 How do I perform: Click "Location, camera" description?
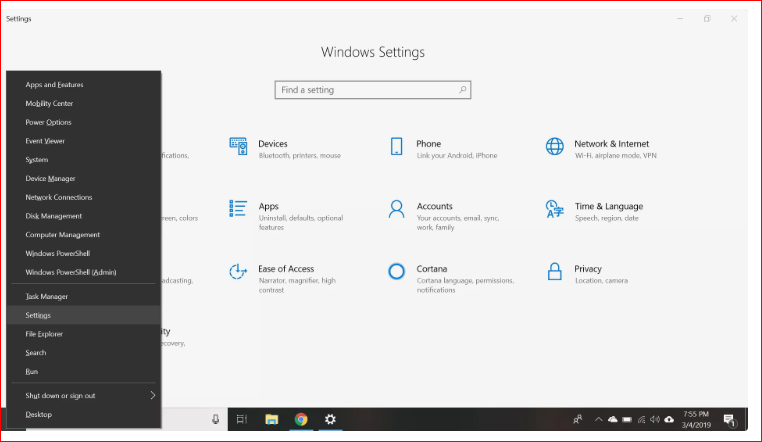click(602, 280)
